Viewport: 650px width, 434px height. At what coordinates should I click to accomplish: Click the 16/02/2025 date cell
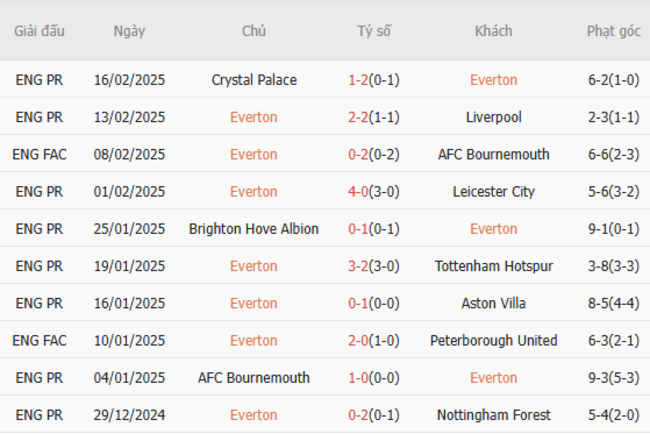[x=129, y=80]
